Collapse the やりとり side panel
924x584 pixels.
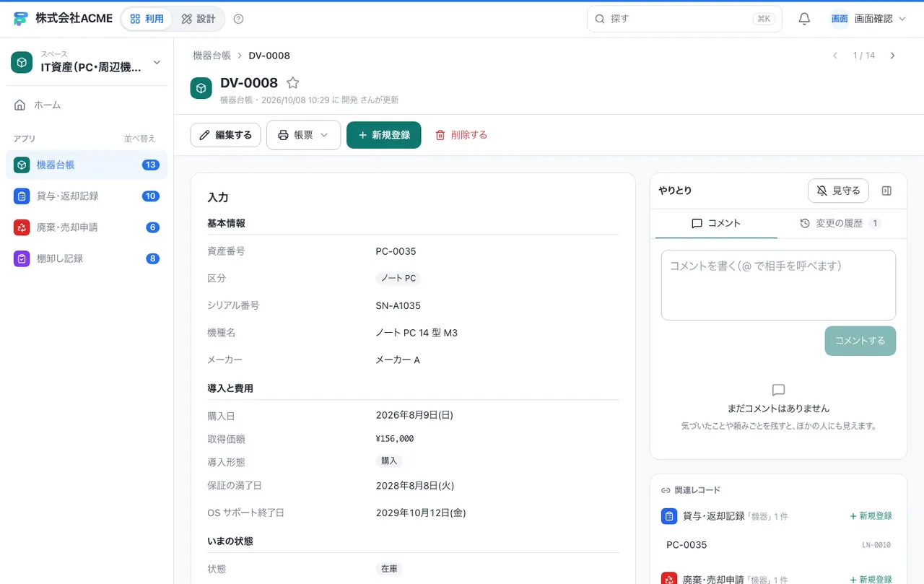tap(887, 191)
